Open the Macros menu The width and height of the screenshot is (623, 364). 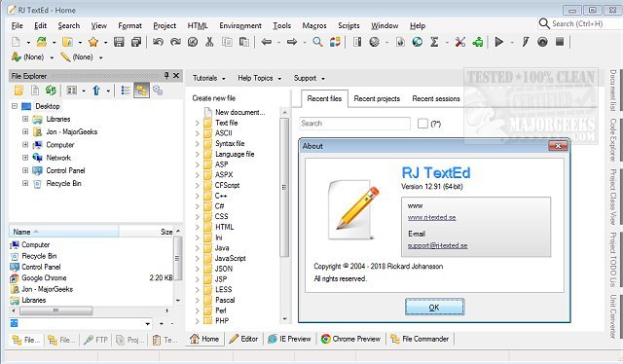(x=314, y=26)
